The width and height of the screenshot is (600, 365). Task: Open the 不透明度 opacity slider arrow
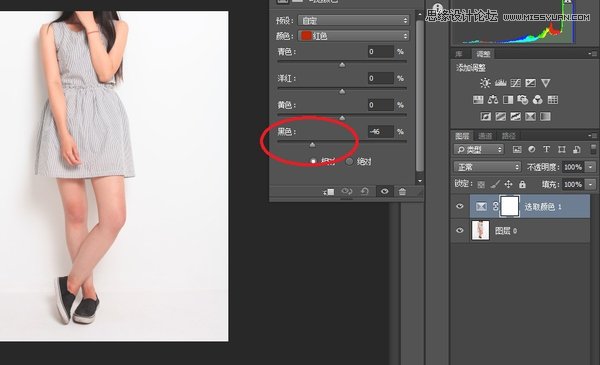591,167
